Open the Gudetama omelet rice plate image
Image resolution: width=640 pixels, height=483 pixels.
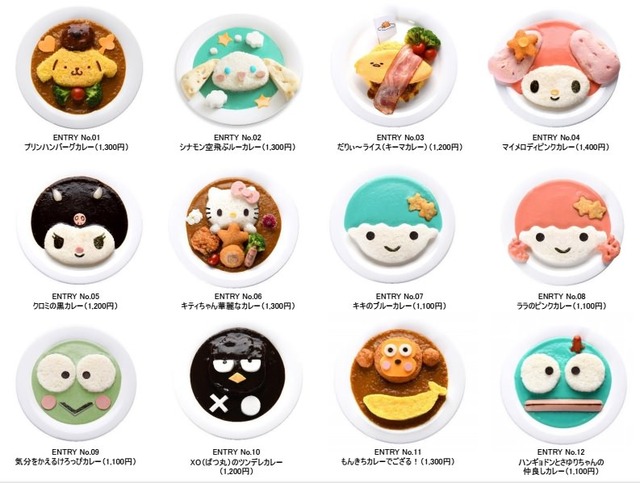pyautogui.click(x=395, y=67)
